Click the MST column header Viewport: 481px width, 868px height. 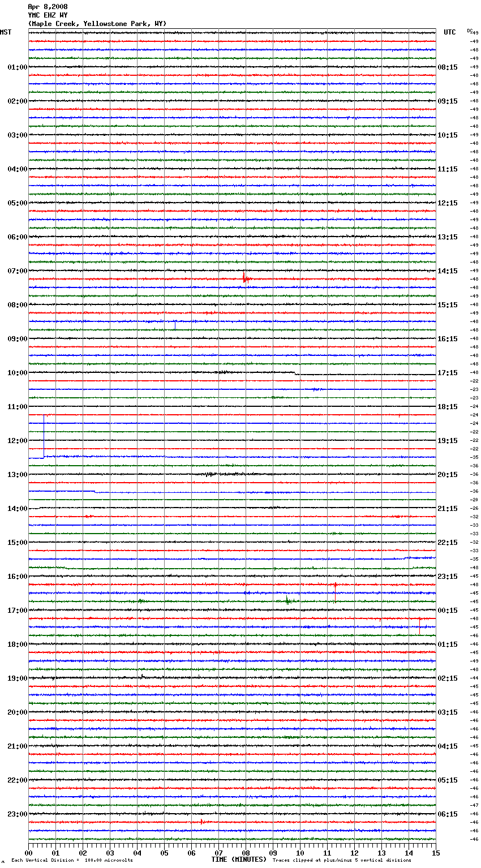6,32
